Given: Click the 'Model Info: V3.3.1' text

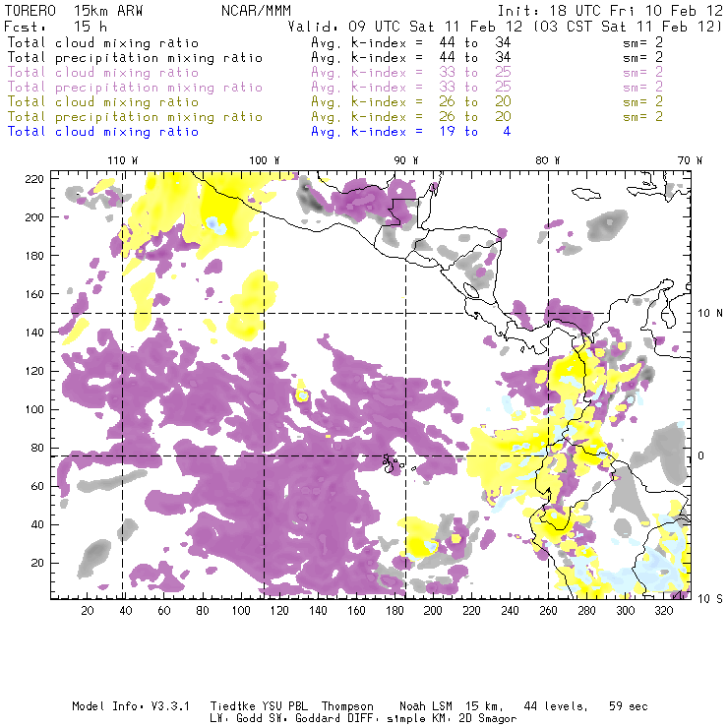Looking at the screenshot, I should click(x=131, y=706).
